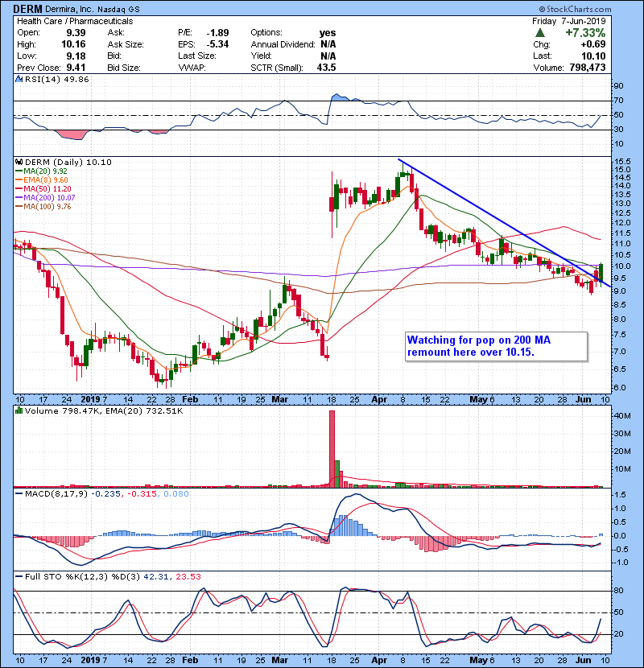The image size is (644, 668).
Task: Click the MACD legend line marker
Action: tap(19, 494)
